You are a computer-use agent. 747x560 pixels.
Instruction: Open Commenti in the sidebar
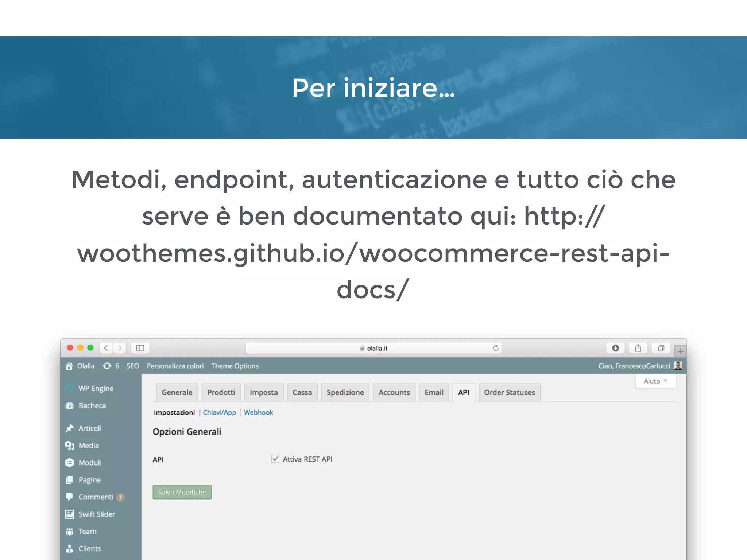pyautogui.click(x=96, y=497)
